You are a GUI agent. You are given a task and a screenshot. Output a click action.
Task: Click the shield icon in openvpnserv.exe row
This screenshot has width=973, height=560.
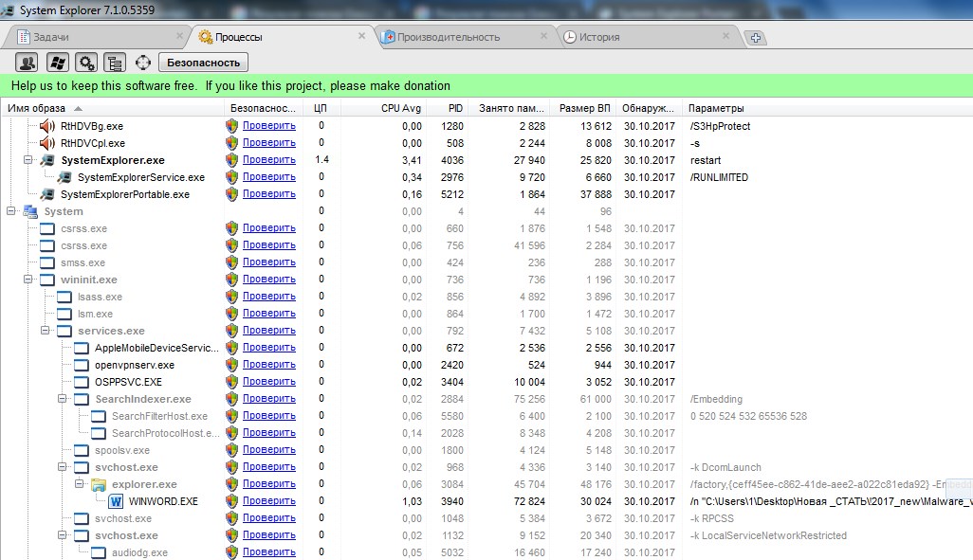click(x=231, y=365)
